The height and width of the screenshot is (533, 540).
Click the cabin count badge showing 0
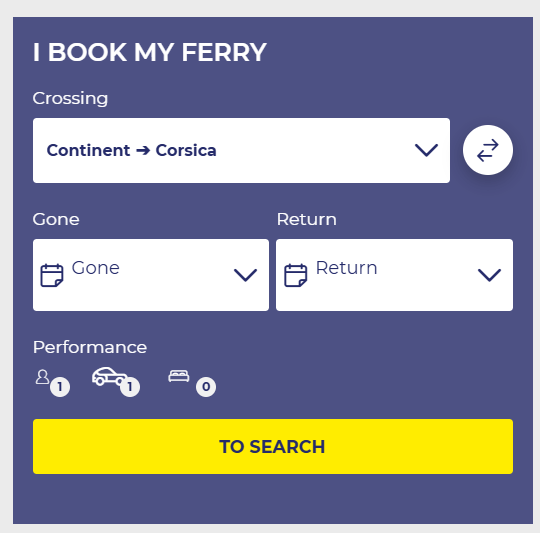pos(206,387)
